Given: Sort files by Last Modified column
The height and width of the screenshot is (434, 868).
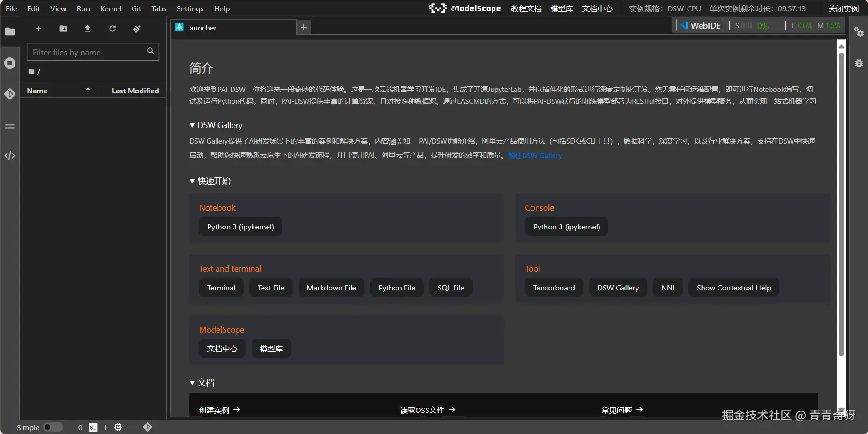Looking at the screenshot, I should coord(135,91).
